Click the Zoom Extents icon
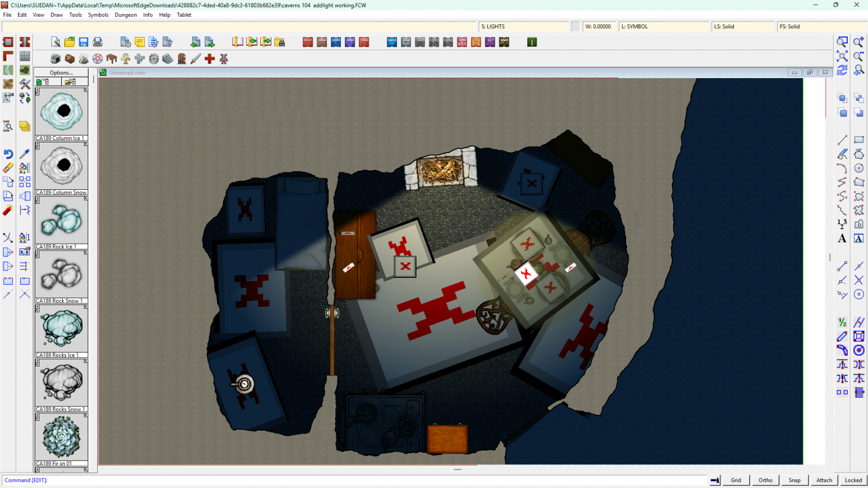The width and height of the screenshot is (868, 488). click(842, 56)
